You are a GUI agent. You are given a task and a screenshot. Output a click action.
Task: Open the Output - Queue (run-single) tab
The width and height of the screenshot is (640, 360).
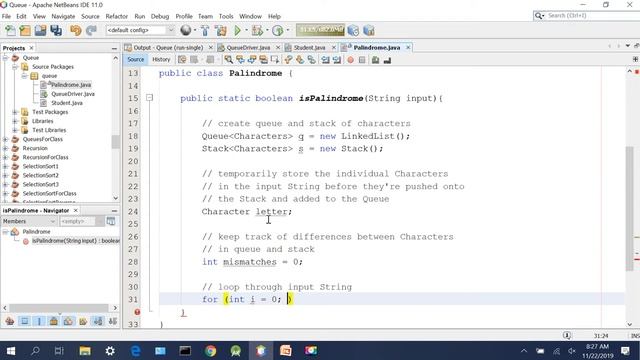[x=168, y=47]
